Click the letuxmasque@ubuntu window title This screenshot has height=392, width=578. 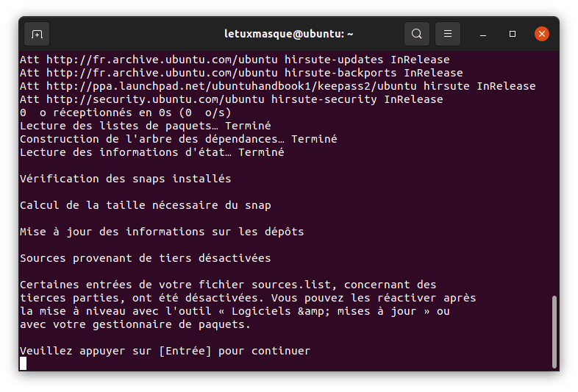[289, 34]
